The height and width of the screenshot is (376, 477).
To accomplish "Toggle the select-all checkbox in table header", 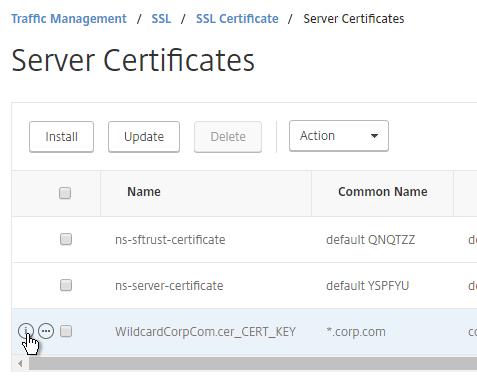I will (x=65, y=193).
